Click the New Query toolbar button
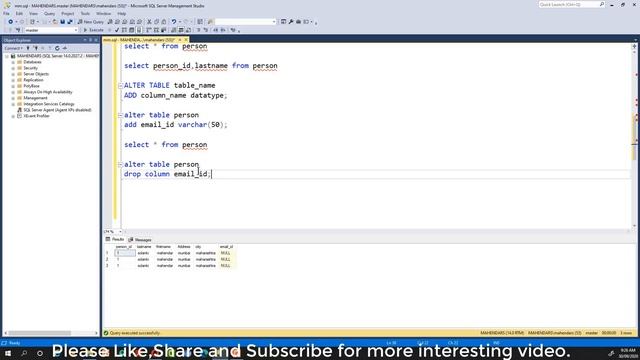 [x=91, y=22]
